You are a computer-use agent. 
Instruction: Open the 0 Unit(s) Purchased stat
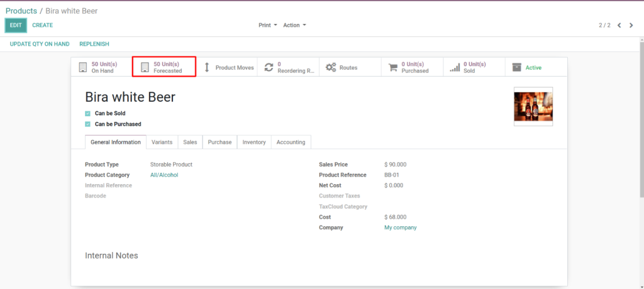coord(412,67)
